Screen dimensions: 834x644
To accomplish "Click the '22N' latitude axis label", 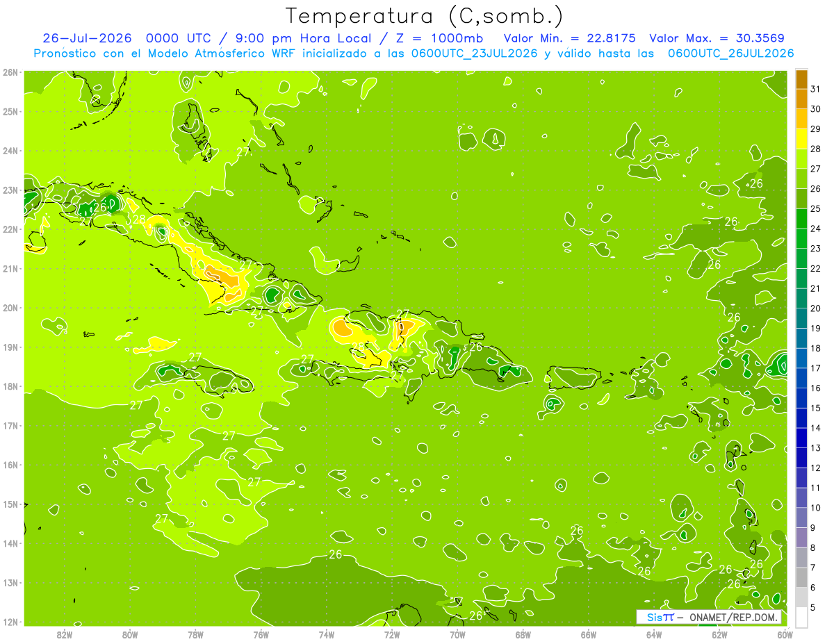I will tap(10, 229).
